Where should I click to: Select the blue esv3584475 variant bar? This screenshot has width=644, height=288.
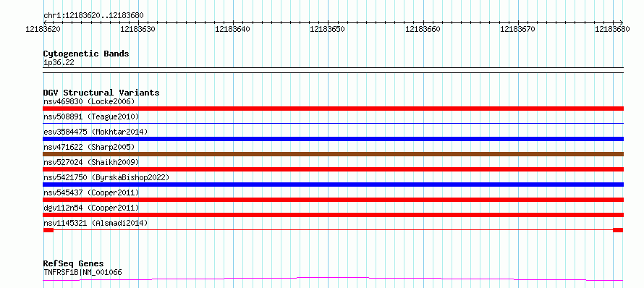coord(333,139)
